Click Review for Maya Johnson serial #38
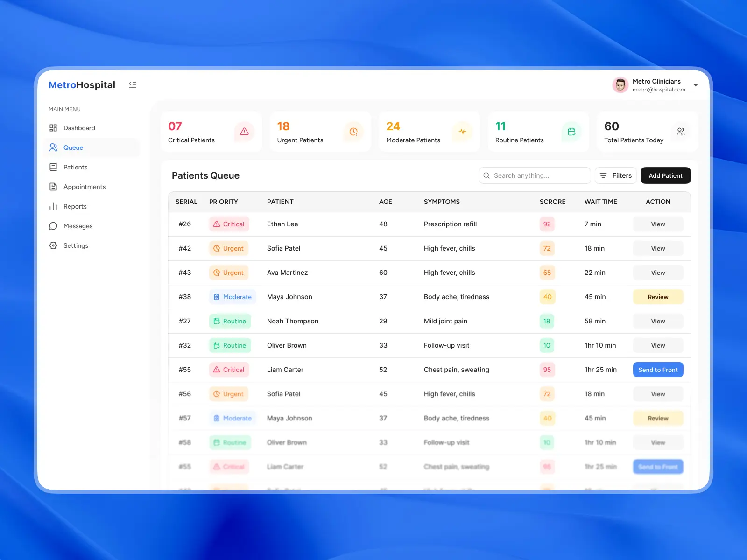This screenshot has height=560, width=747. (658, 297)
